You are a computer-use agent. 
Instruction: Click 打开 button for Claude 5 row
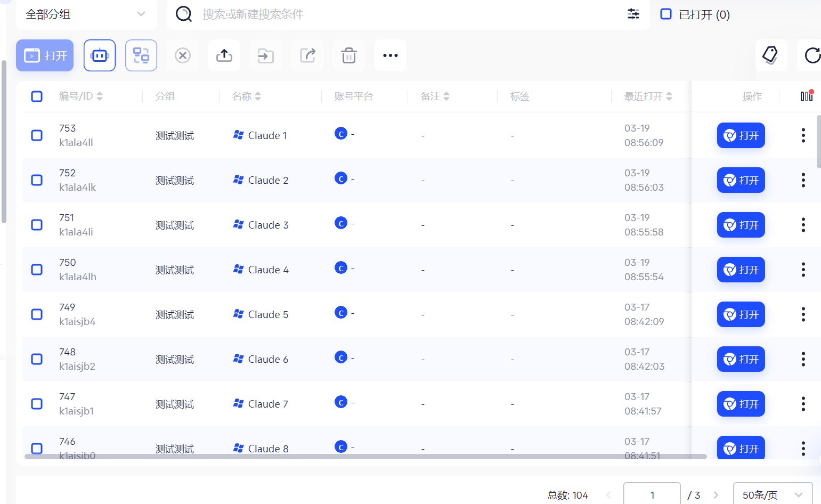[741, 314]
